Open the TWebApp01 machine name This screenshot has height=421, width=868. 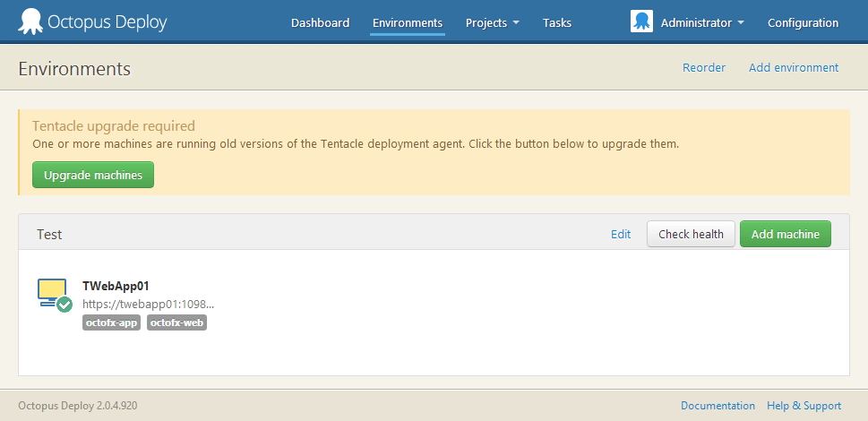pos(116,287)
